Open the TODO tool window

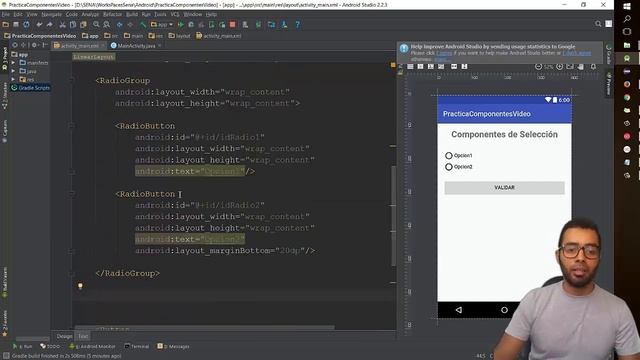(x=50, y=346)
